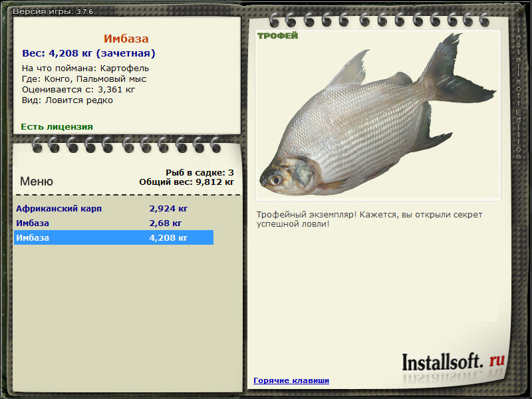Image resolution: width=532 pixels, height=399 pixels.
Task: Click the ТРОФЕЙ label on the photo
Action: tap(277, 36)
